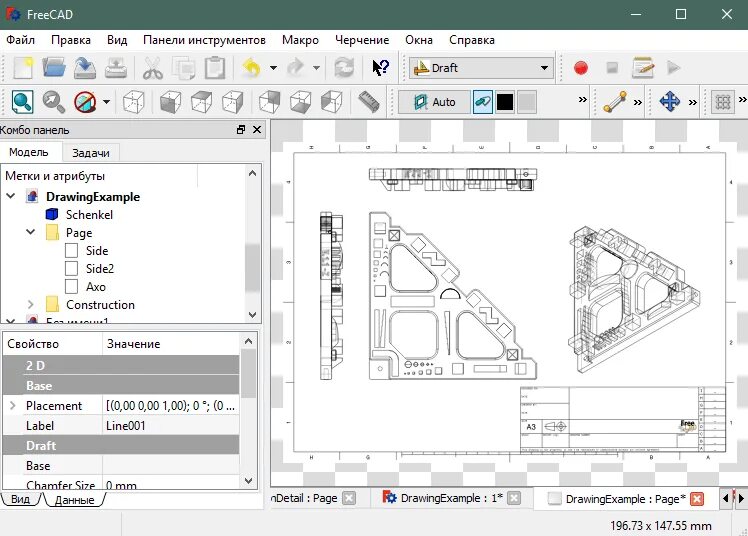Click the Fit All zoom icon

(x=22, y=102)
